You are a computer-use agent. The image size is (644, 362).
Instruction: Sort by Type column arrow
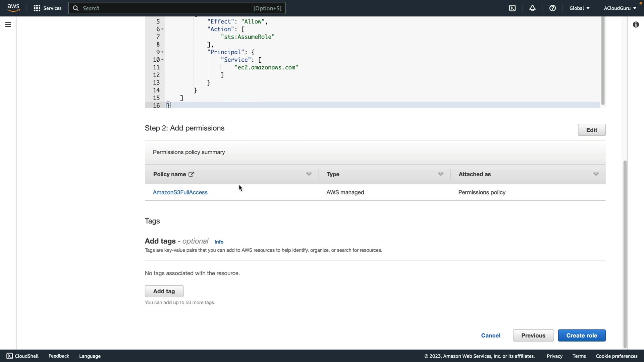(440, 174)
